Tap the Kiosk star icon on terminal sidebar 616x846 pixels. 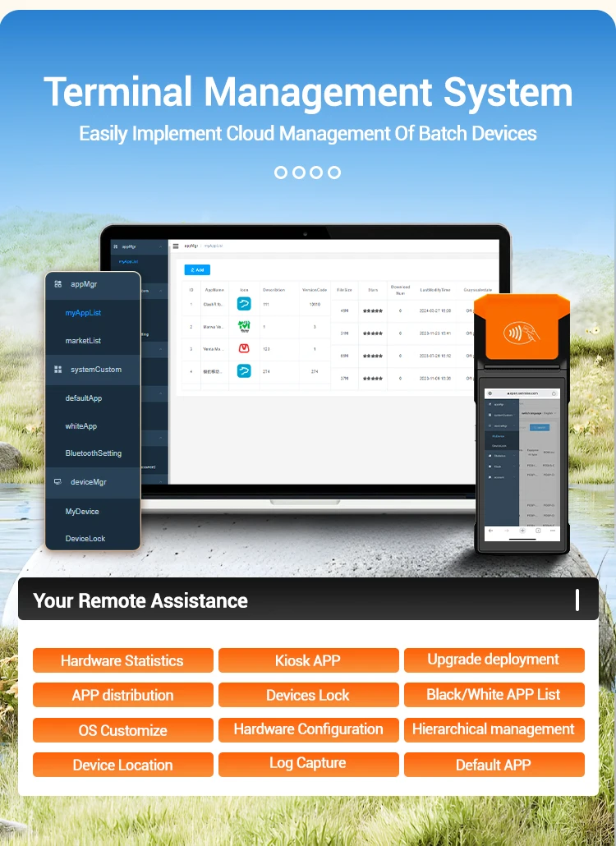(490, 467)
